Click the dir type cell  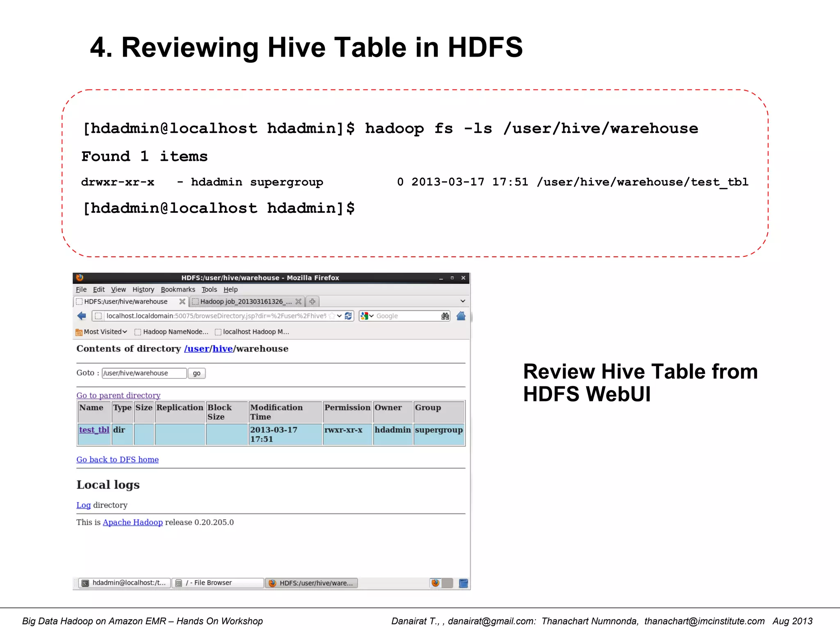[x=122, y=434]
